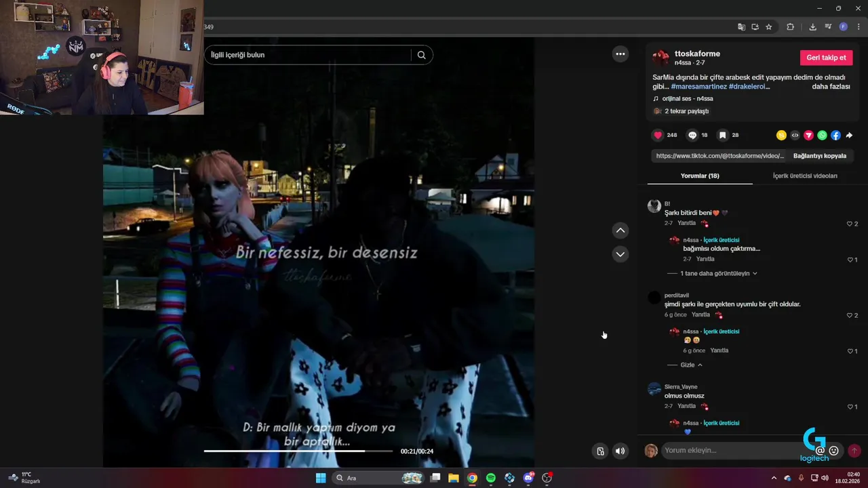Viewport: 868px width, 488px height.
Task: Open Sierra_Vayne commenter avatar
Action: (654, 389)
